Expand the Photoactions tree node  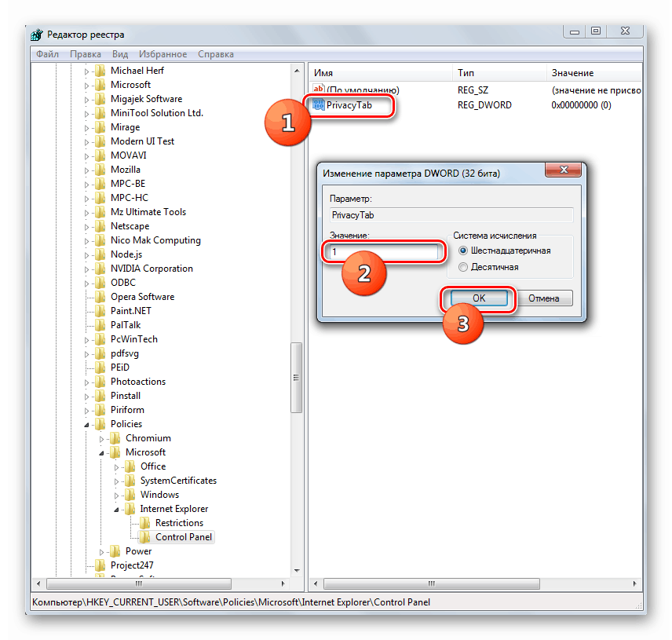pyautogui.click(x=86, y=382)
